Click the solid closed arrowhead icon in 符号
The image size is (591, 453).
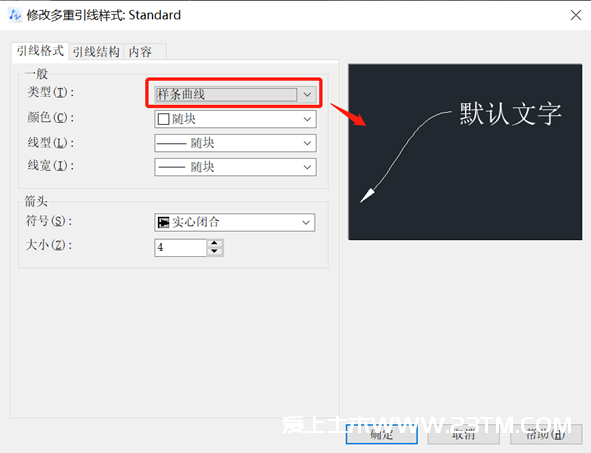(163, 222)
